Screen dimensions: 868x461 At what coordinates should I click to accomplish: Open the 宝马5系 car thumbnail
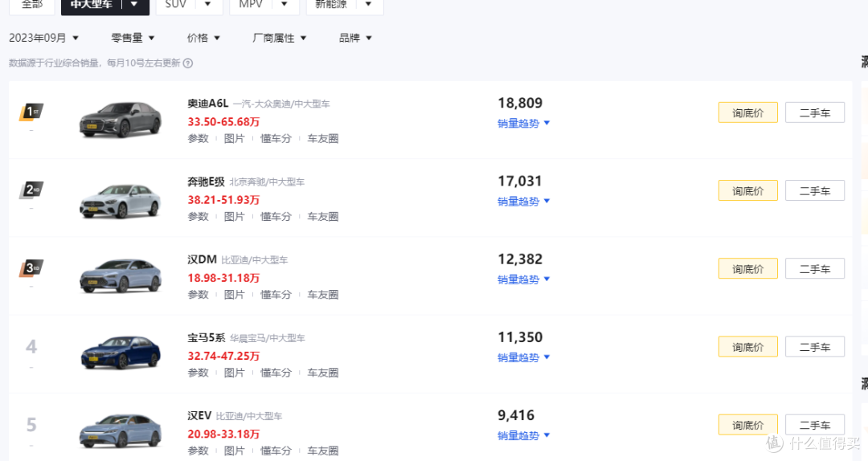(121, 353)
